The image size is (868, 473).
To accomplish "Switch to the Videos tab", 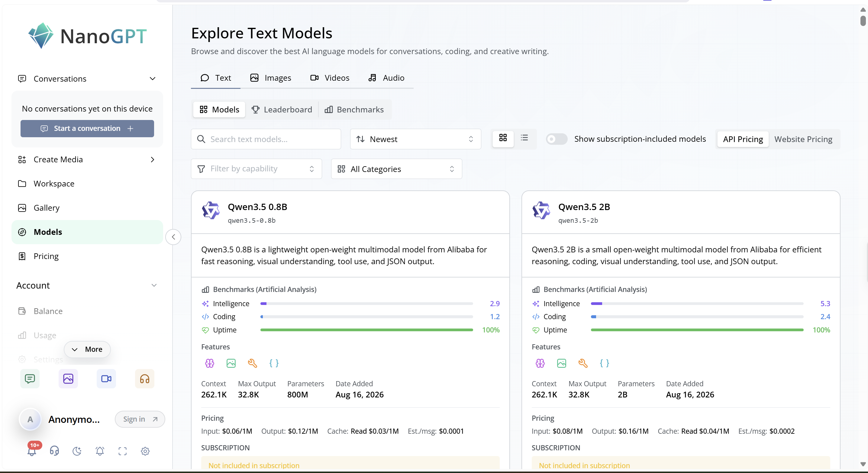I will (330, 78).
